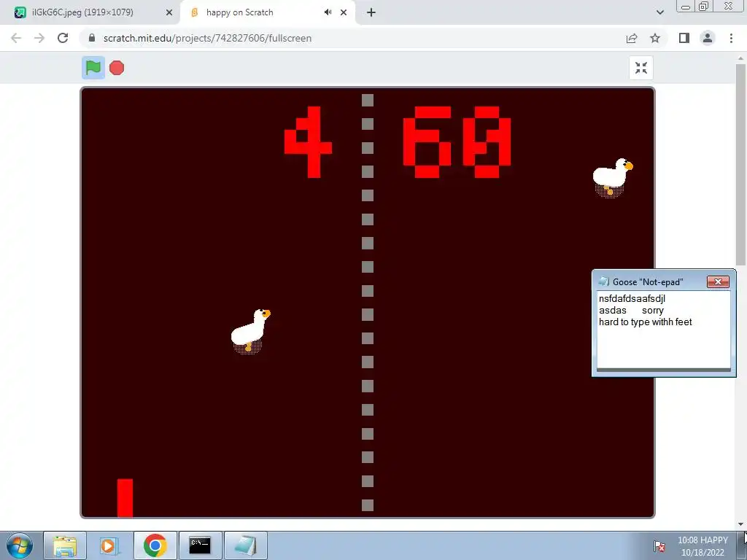The width and height of the screenshot is (747, 560).
Task: Open File Explorer from the taskbar
Action: coord(65,545)
